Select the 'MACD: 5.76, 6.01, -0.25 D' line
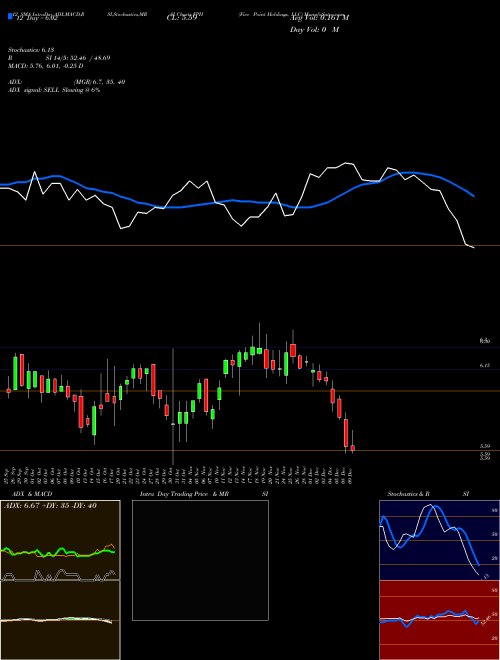Viewport: 500px width, 660px height. pos(45,66)
